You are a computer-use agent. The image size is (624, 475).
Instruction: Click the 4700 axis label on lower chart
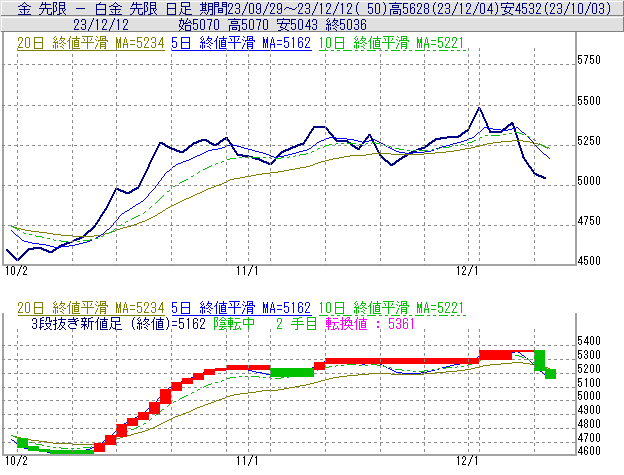coord(589,438)
